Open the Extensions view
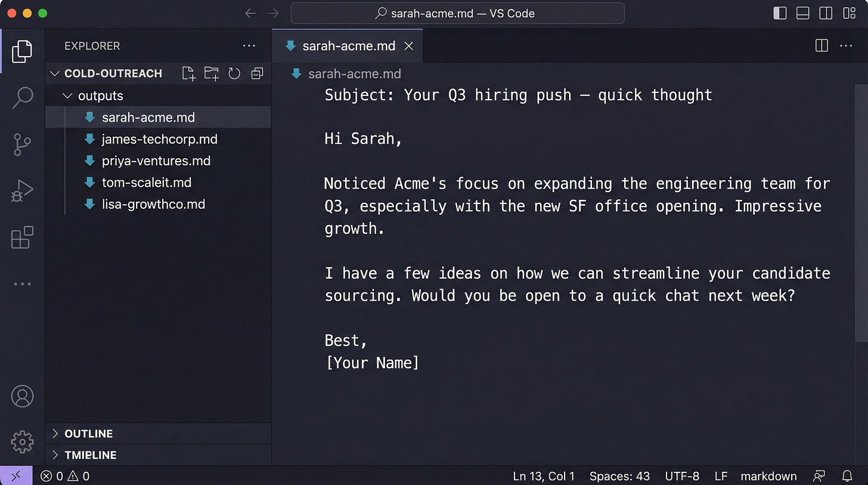Screen dimensions: 868x485 point(22,237)
